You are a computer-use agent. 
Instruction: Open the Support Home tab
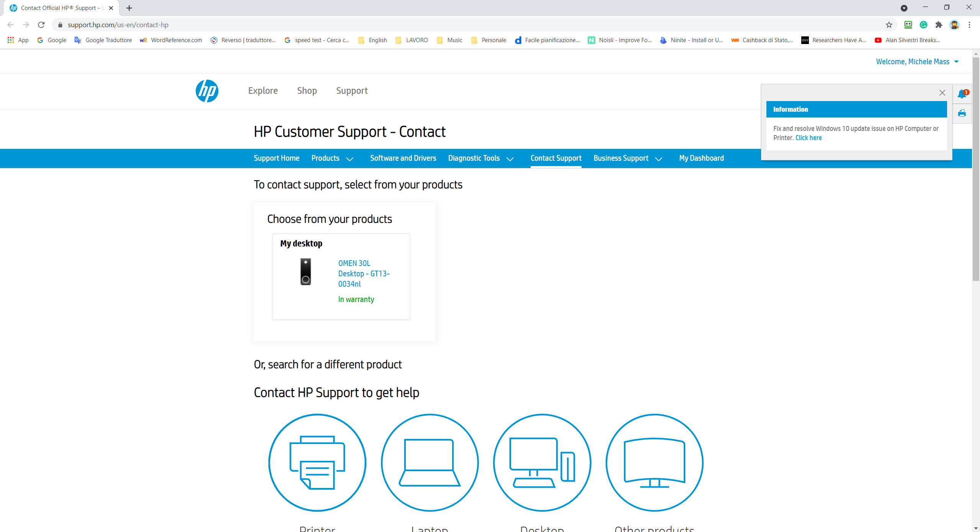coord(276,158)
